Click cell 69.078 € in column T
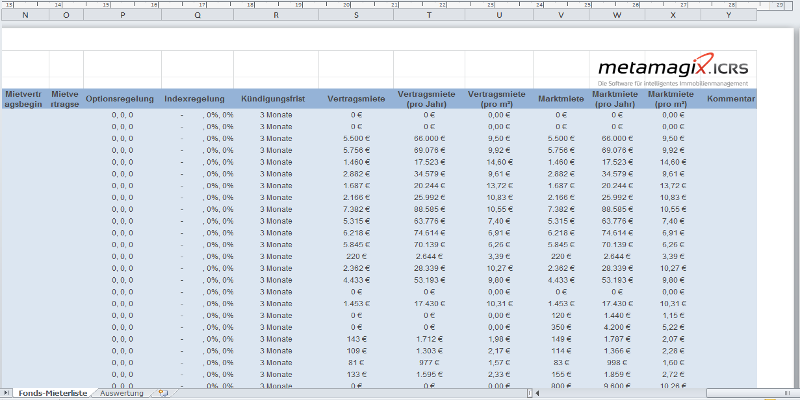800x400 pixels. [429, 150]
